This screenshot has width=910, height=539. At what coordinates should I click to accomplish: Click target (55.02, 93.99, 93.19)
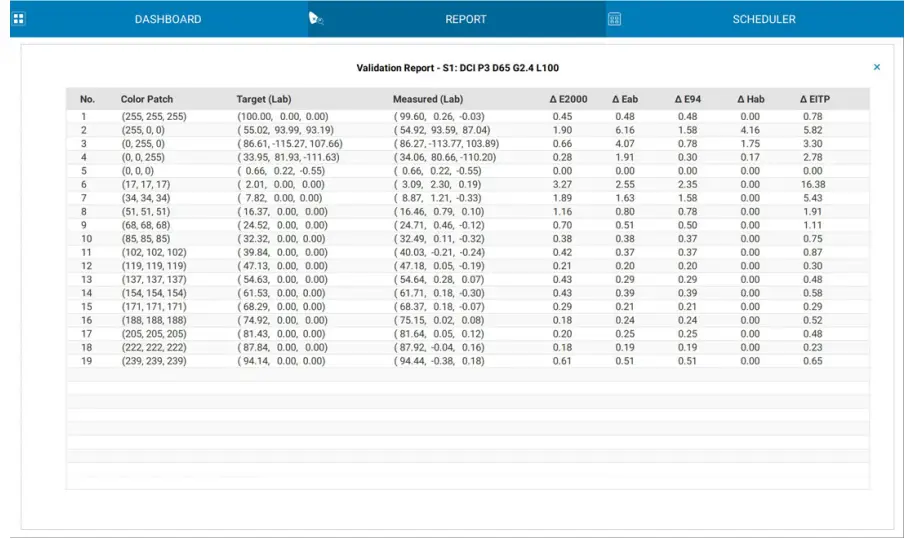pos(285,130)
